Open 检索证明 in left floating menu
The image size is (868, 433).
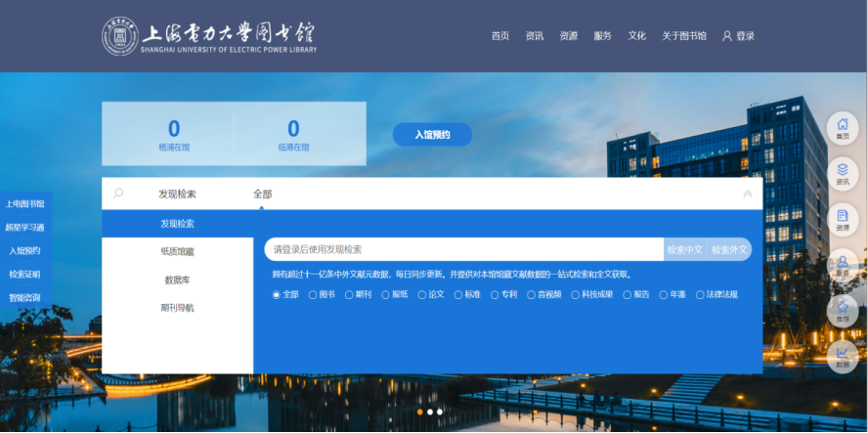pos(24,275)
